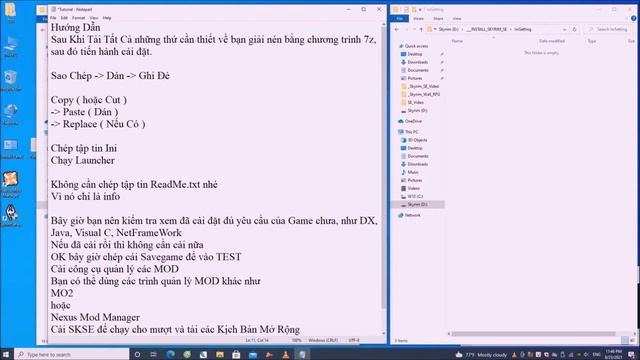Switch Explorer to large icons view
Screen dimensions: 640x360
632,340
